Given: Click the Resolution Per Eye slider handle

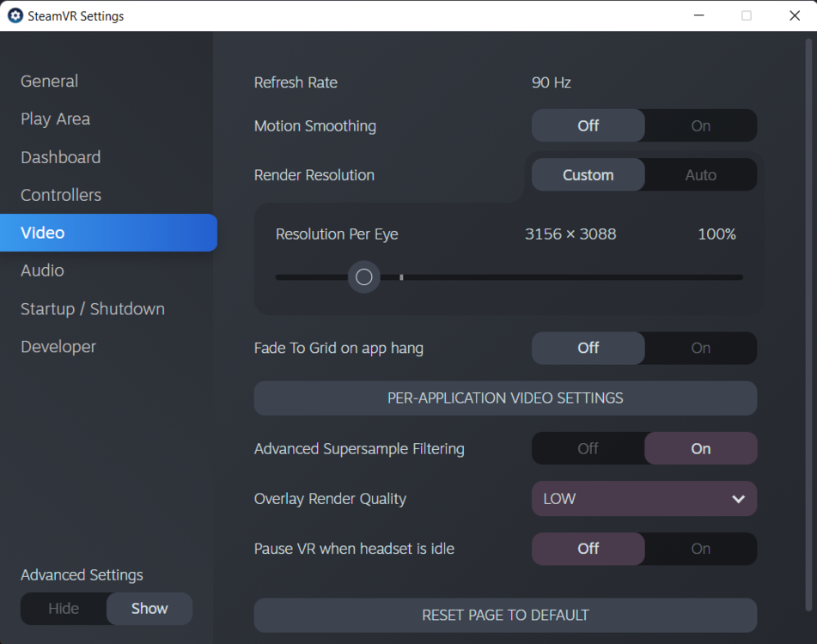Looking at the screenshot, I should [364, 277].
